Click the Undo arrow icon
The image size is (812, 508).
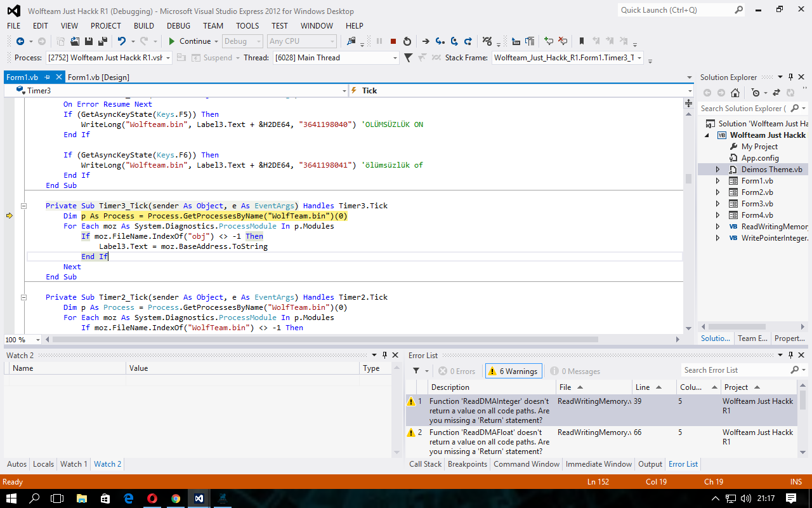(x=121, y=41)
